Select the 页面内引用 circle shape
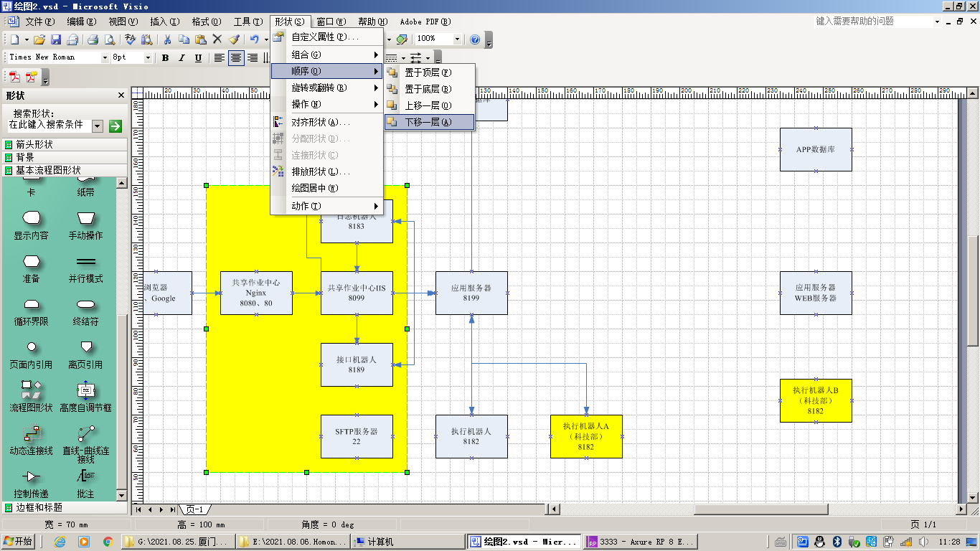The image size is (980, 551). (x=32, y=354)
